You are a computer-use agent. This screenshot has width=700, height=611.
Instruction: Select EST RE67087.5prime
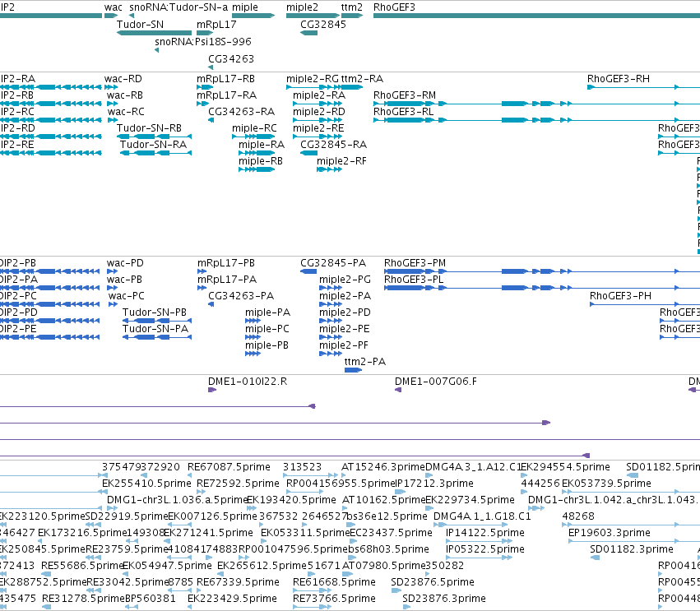(229, 467)
